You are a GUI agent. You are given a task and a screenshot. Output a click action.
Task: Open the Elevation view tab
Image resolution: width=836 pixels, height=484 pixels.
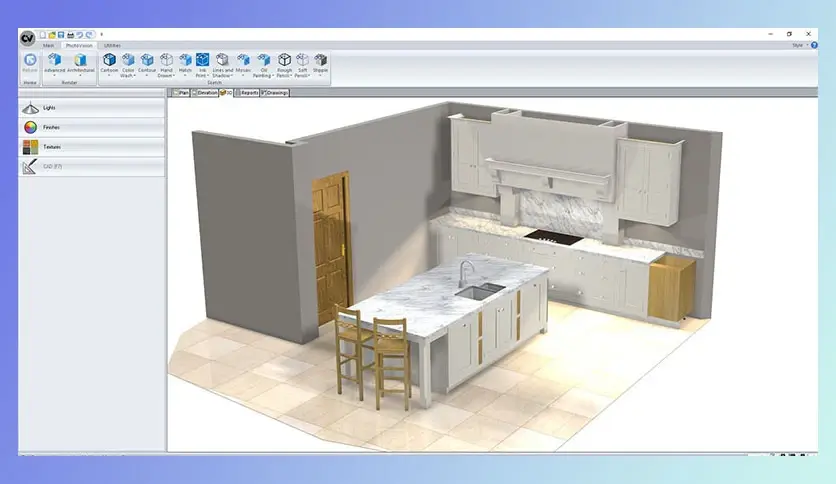(205, 92)
